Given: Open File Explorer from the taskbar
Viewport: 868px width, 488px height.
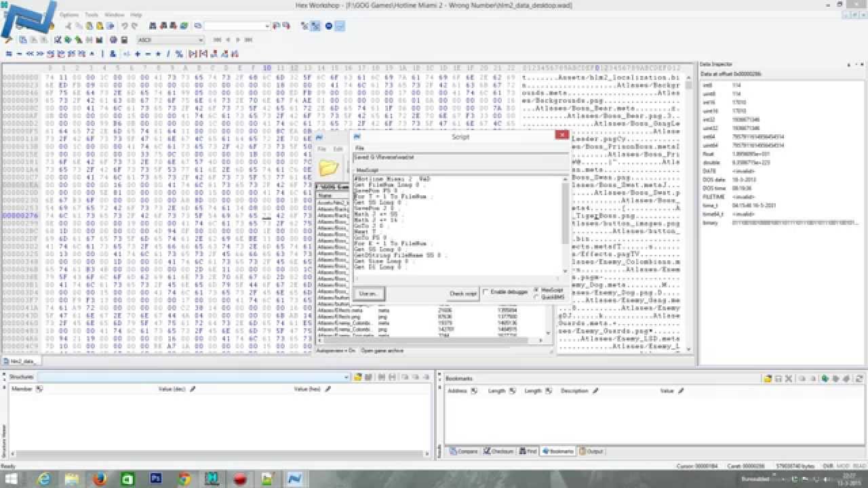Looking at the screenshot, I should 72,479.
